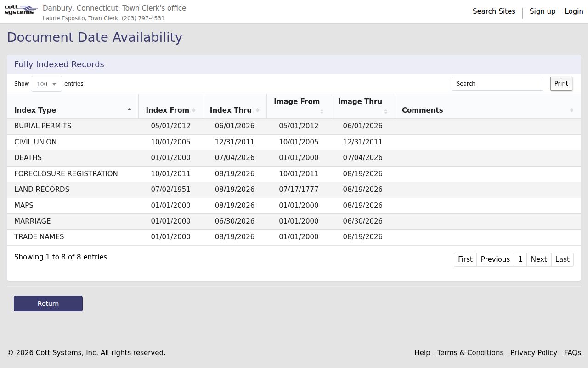Sort table by Index Thru column

coord(235,106)
